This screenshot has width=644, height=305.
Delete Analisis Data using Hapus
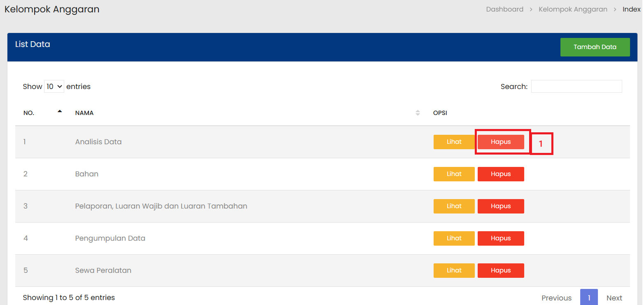point(500,142)
